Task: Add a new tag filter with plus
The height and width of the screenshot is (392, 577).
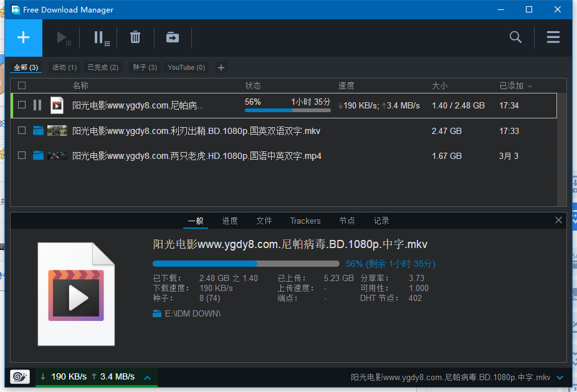Action: 221,67
